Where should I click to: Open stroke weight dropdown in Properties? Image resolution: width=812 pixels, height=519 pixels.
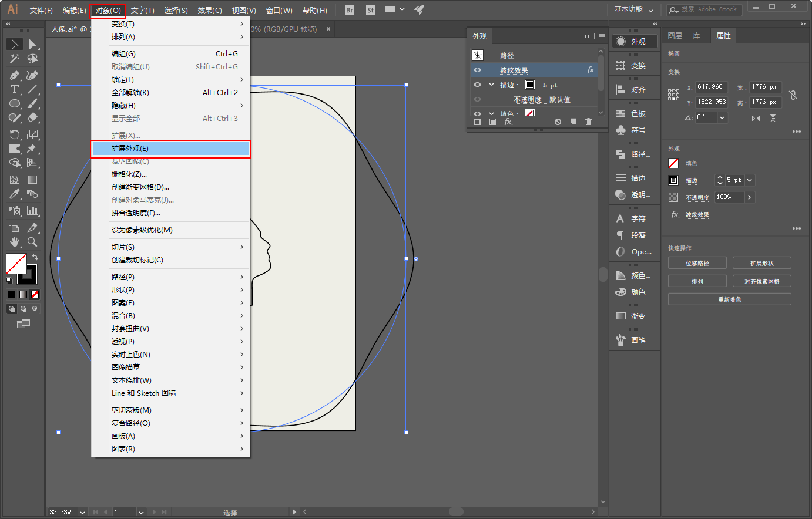pyautogui.click(x=749, y=180)
